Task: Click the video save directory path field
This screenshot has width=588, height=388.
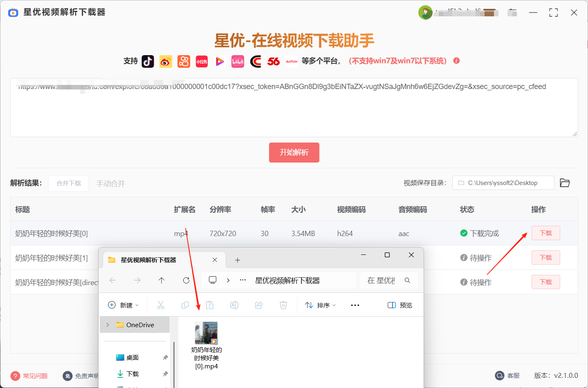Action: pos(503,183)
